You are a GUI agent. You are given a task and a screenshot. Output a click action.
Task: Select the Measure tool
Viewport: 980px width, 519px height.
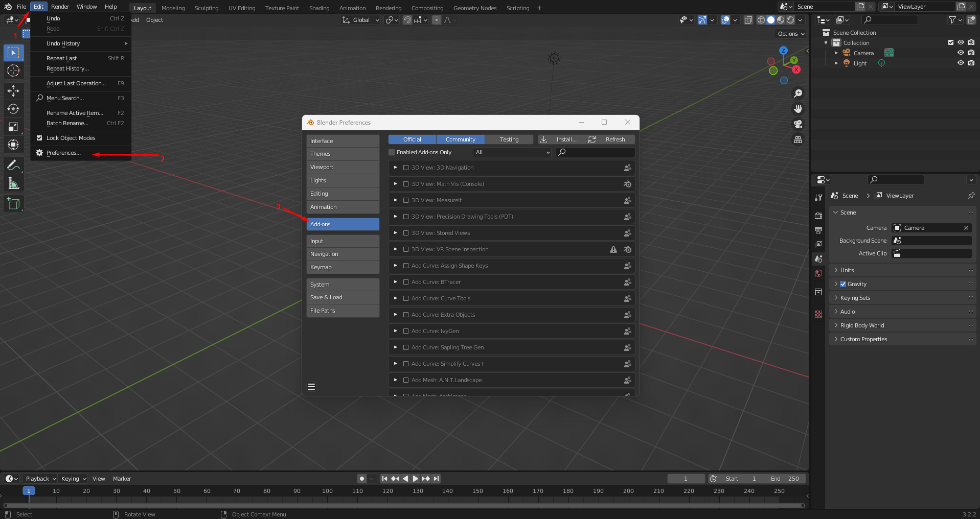[x=13, y=183]
